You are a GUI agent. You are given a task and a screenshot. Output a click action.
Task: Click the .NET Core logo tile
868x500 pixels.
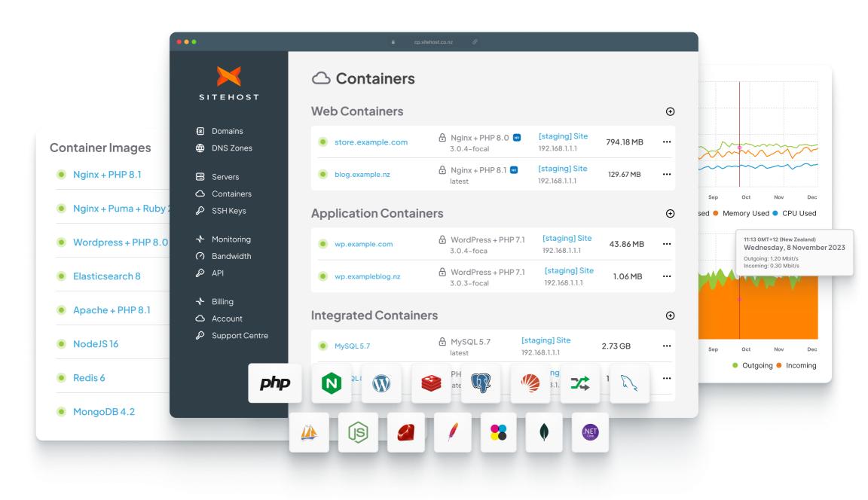[x=590, y=432]
